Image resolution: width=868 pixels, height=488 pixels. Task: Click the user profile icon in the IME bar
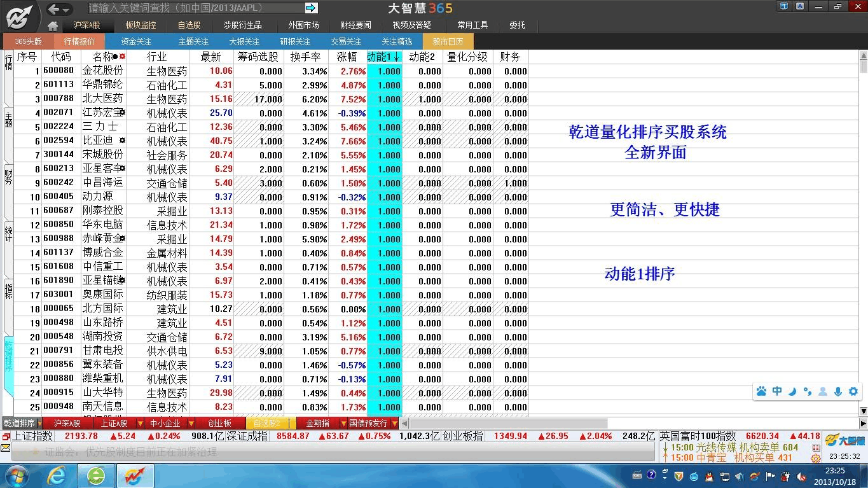click(823, 391)
